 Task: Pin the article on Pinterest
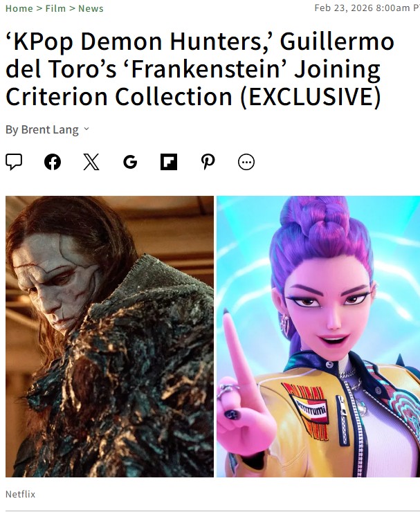tap(208, 162)
